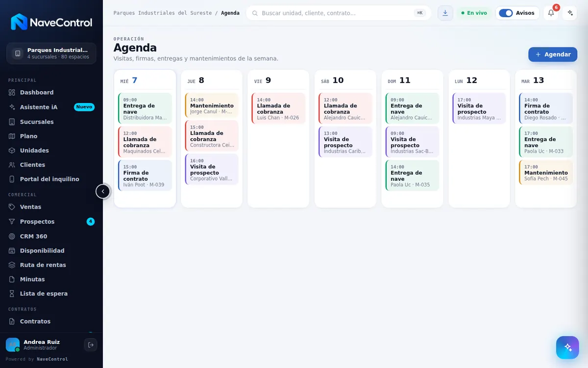The image size is (588, 368).
Task: Open 15:00 Firma de contrato Iván Poot
Action: 145,175
